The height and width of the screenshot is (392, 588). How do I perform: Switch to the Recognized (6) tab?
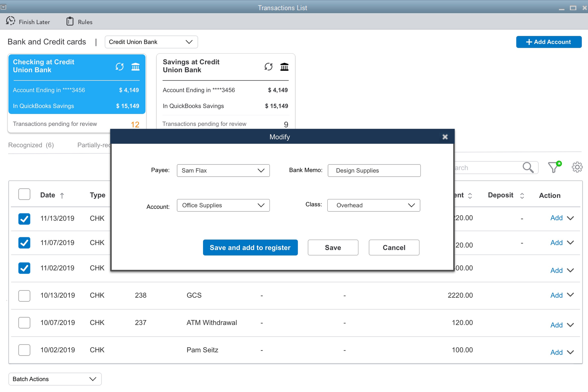(x=31, y=145)
